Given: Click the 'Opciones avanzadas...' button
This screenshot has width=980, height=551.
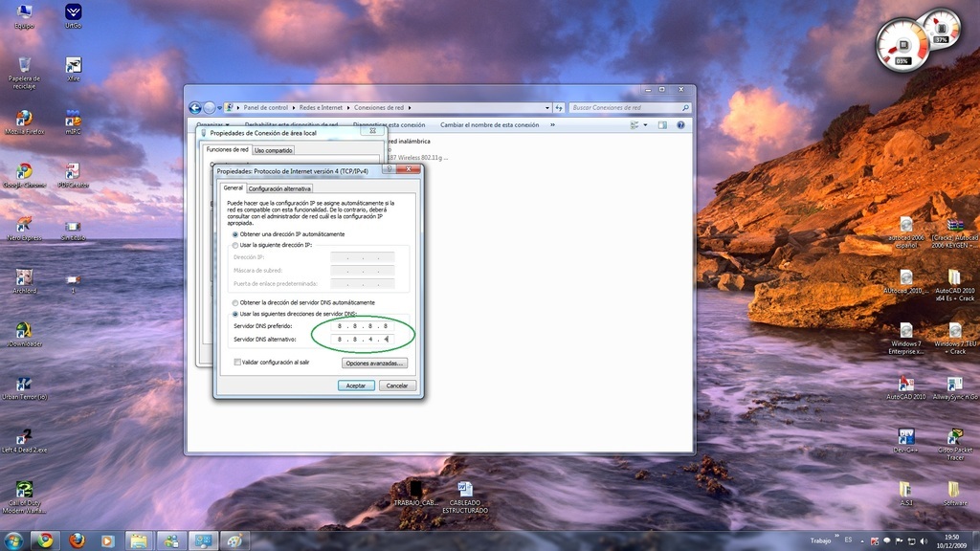Looking at the screenshot, I should click(x=375, y=364).
